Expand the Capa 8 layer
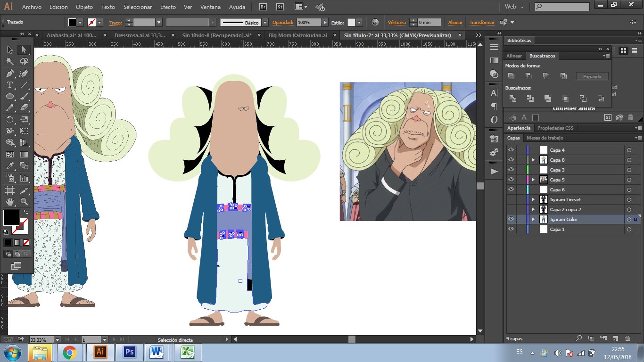 (x=533, y=160)
